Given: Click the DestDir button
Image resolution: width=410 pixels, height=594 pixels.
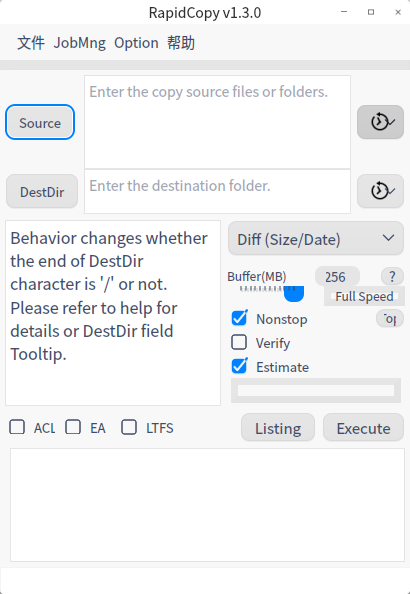Looking at the screenshot, I should [x=42, y=191].
